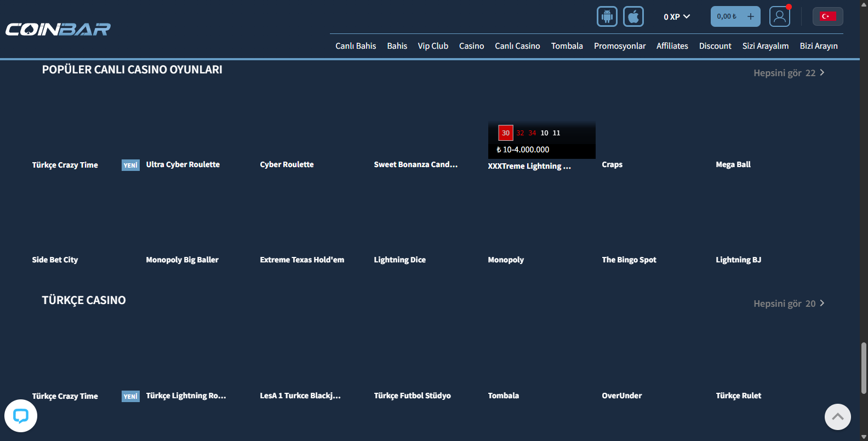Open the Tombala navigation link
Screen dimensions: 868x441
point(567,46)
